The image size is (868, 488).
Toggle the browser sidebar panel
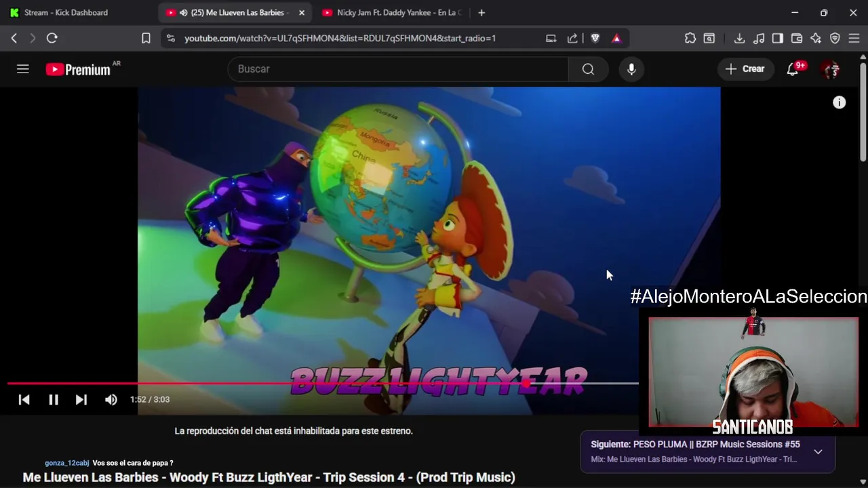point(778,39)
